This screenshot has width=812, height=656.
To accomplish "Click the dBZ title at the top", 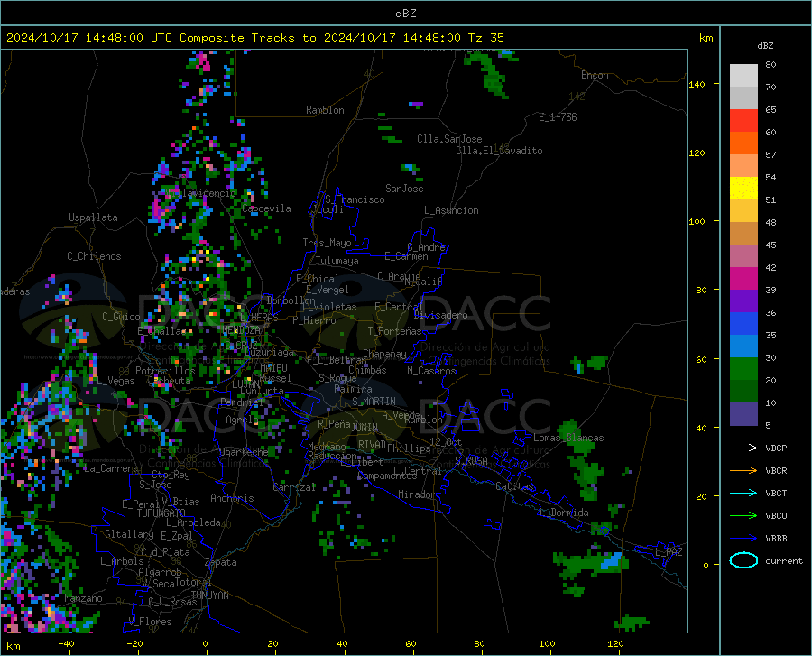I will click(x=405, y=14).
